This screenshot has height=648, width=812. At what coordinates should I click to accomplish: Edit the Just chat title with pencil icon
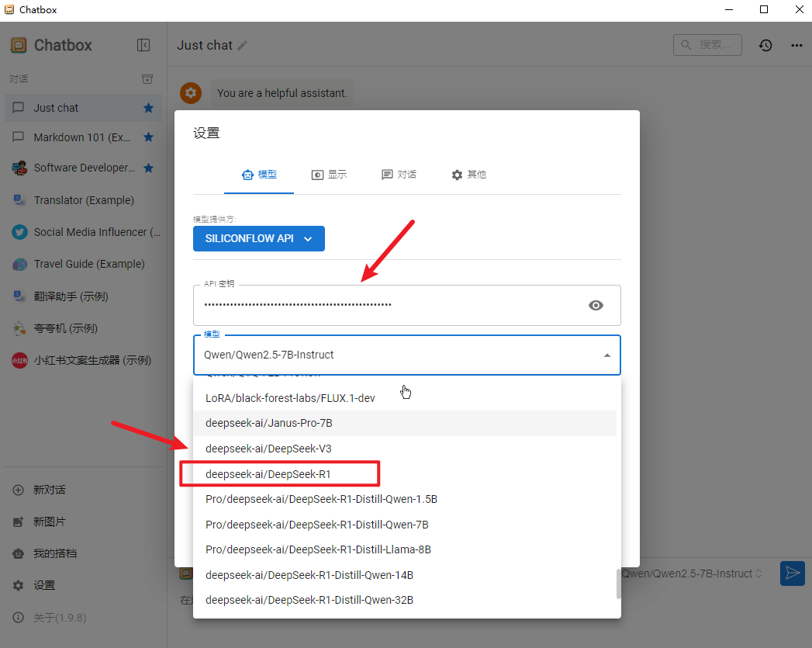[x=242, y=46]
